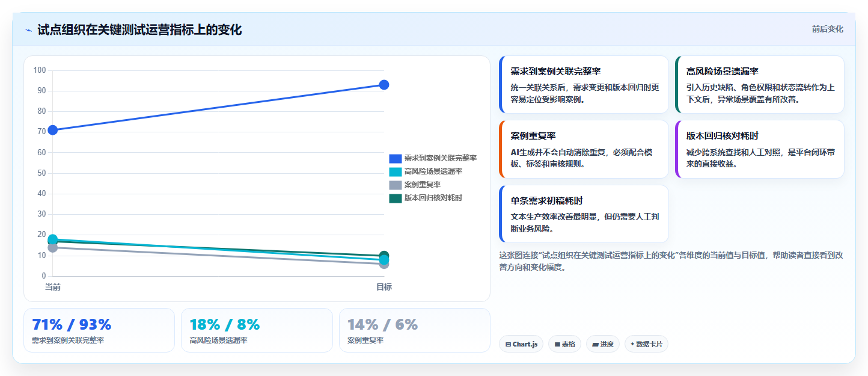The width and height of the screenshot is (868, 376).
Task: Click the 高风险场景遗漏率 label under 18% / 8%
Action: point(218,341)
